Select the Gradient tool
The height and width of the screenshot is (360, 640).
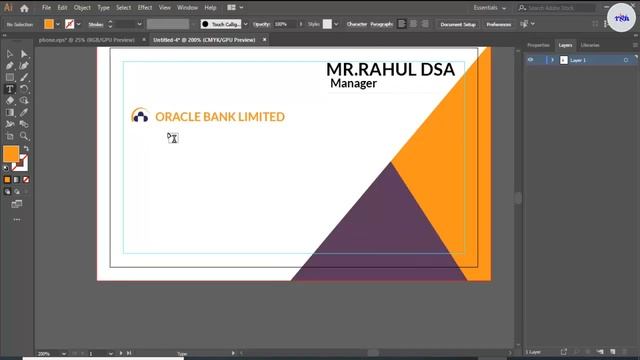(10, 112)
